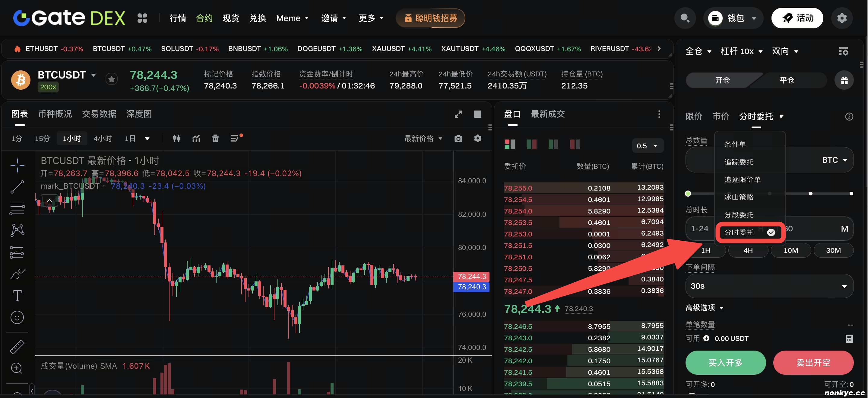868x398 pixels.
Task: Click the 买入开多 buy long button
Action: click(725, 362)
